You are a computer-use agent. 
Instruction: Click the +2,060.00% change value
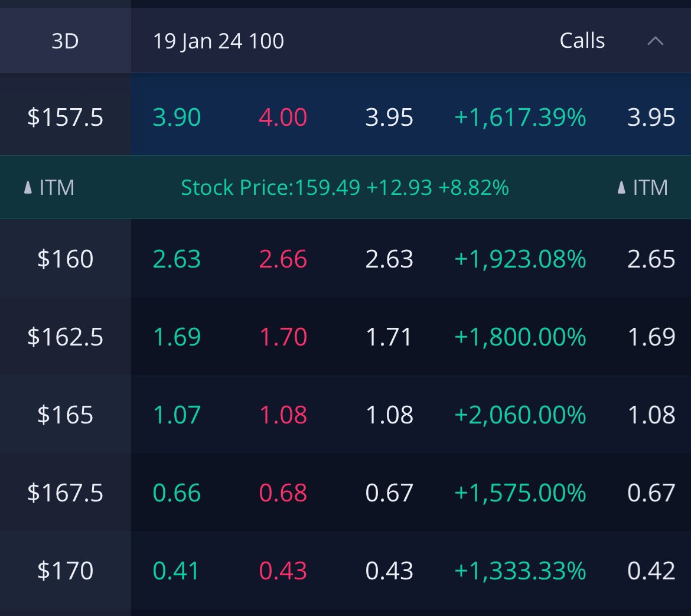[x=520, y=415]
